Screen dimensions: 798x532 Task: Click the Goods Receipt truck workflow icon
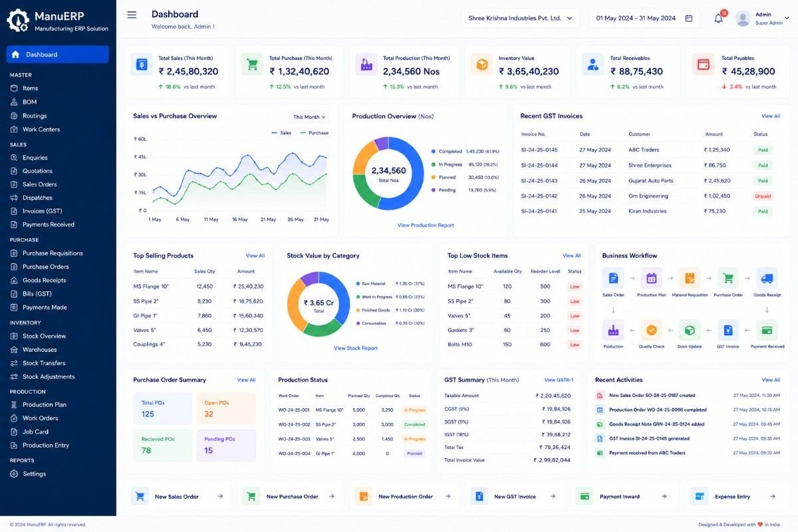click(x=767, y=278)
